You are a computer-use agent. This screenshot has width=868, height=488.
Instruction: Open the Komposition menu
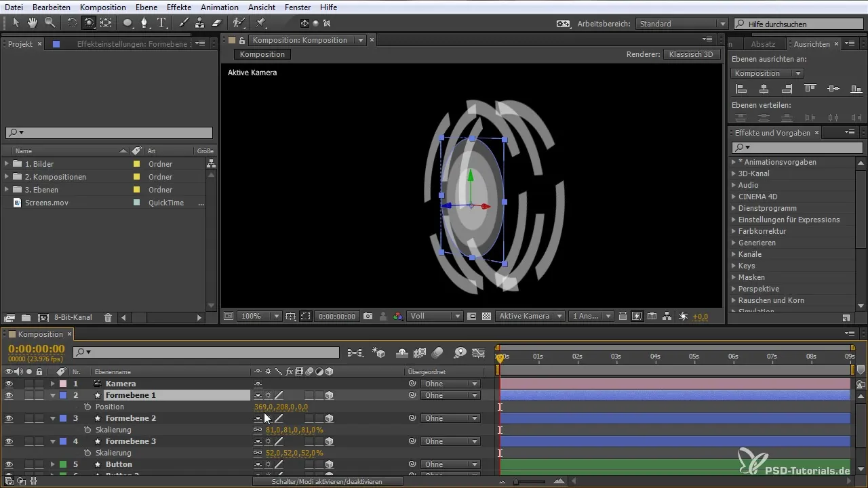tap(102, 7)
